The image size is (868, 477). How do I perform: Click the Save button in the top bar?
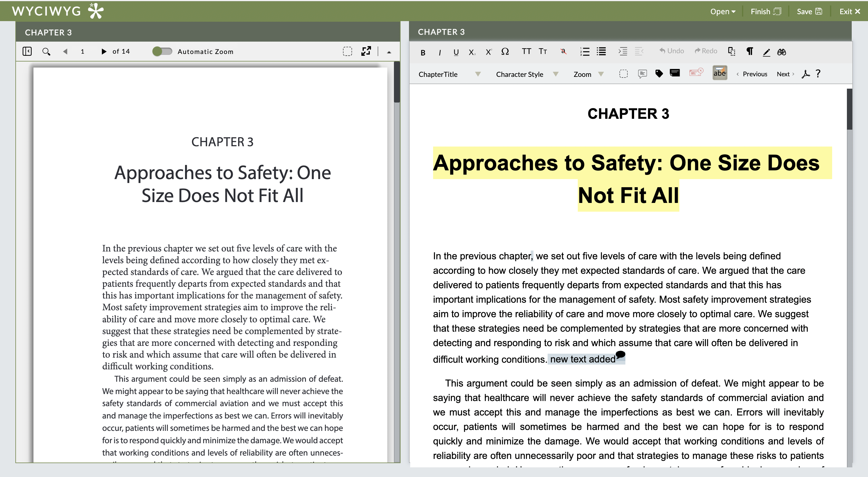(809, 11)
